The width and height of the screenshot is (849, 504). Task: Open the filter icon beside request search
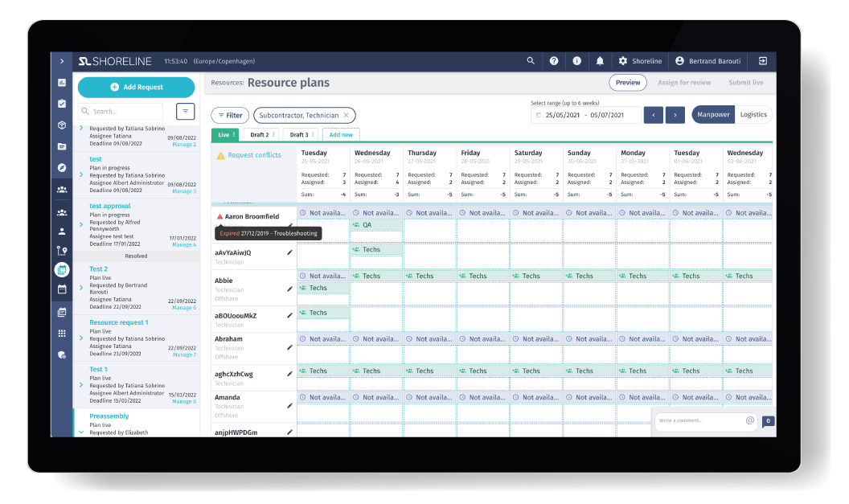[x=185, y=112]
